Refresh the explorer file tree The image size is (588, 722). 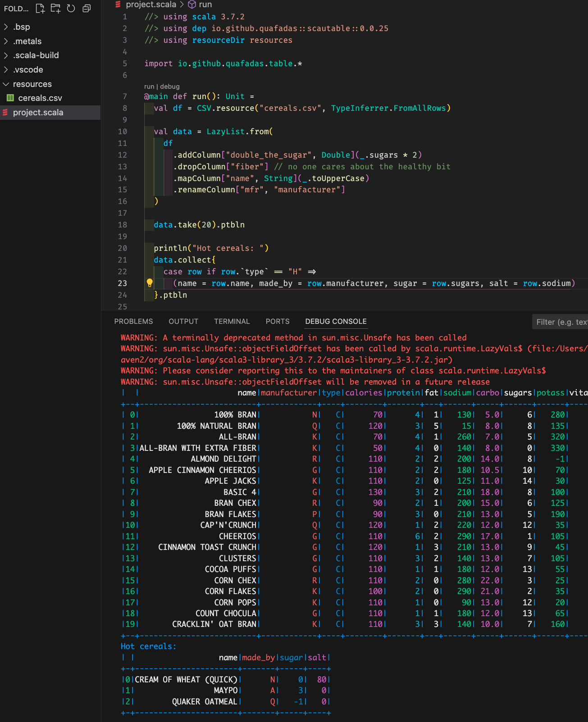pos(71,8)
